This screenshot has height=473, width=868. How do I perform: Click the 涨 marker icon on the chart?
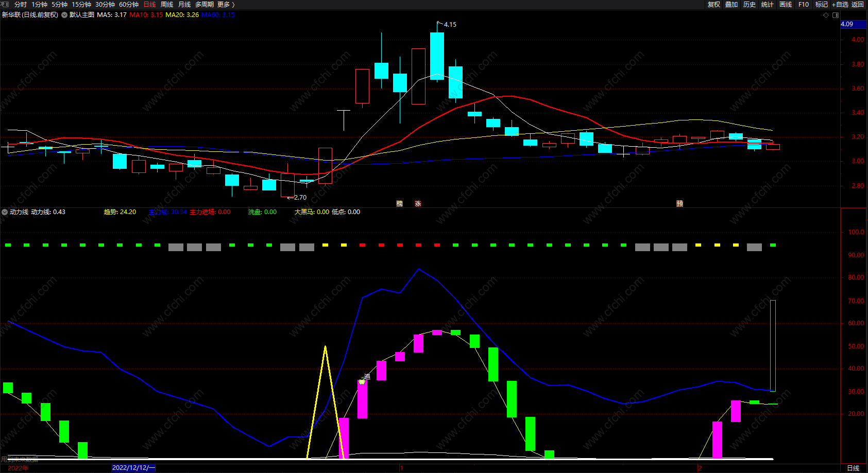(418, 204)
